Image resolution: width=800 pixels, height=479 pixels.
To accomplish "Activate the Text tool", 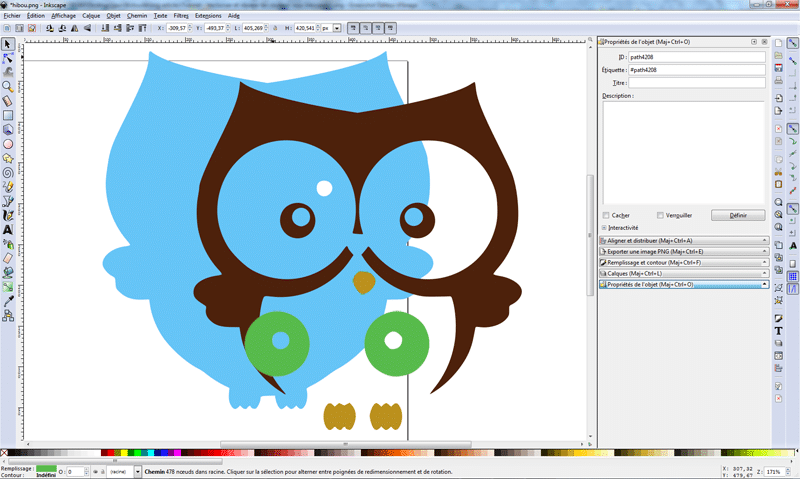I will point(8,229).
